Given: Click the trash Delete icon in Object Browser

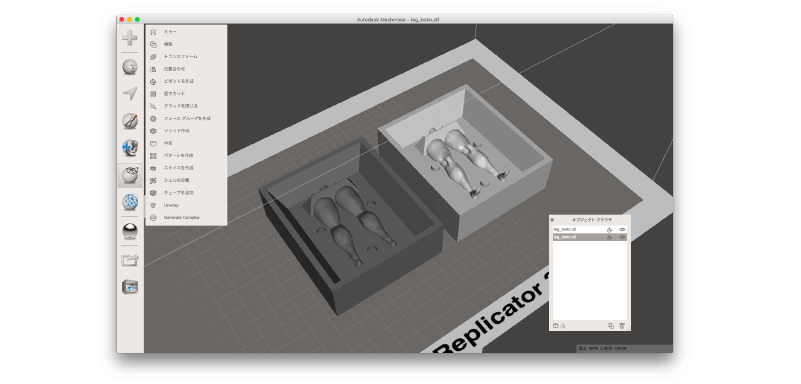Looking at the screenshot, I should [622, 326].
